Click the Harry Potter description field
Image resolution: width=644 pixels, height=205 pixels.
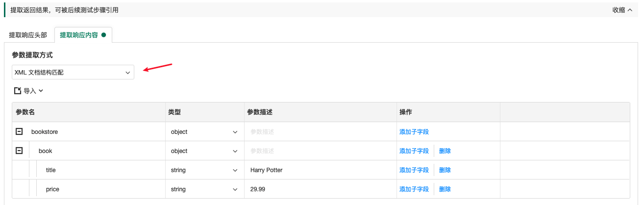(320, 170)
